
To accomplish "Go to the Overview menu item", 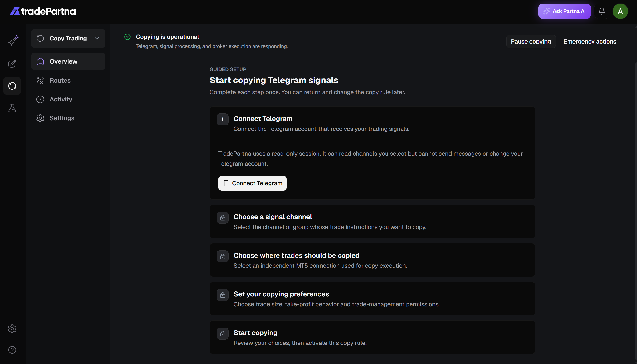I will [68, 61].
